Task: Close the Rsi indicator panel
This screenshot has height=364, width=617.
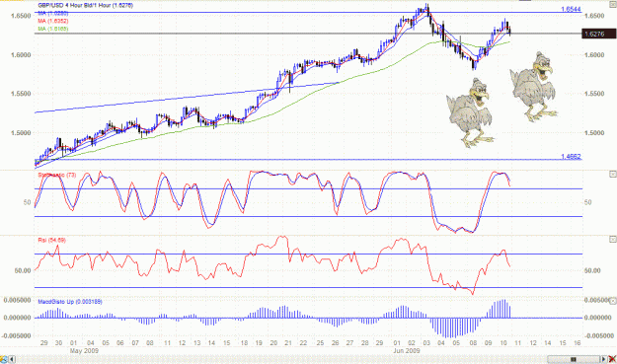Action: (613, 239)
